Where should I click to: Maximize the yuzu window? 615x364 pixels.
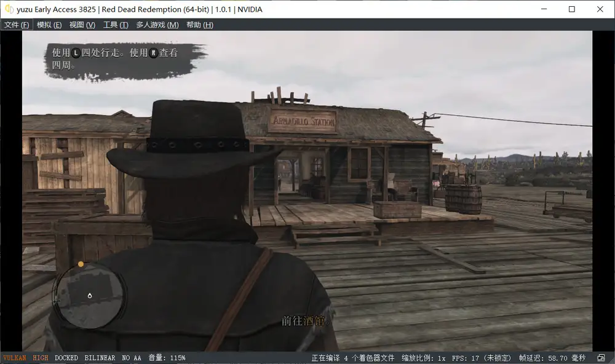click(x=572, y=9)
